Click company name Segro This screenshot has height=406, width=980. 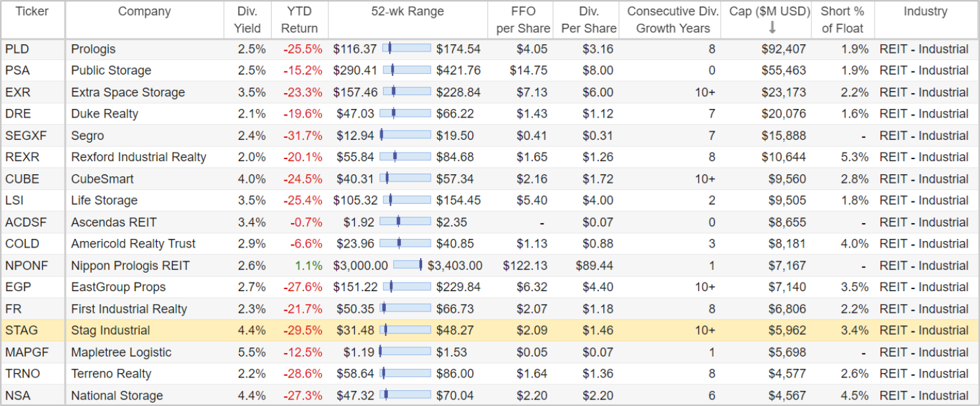pyautogui.click(x=87, y=135)
